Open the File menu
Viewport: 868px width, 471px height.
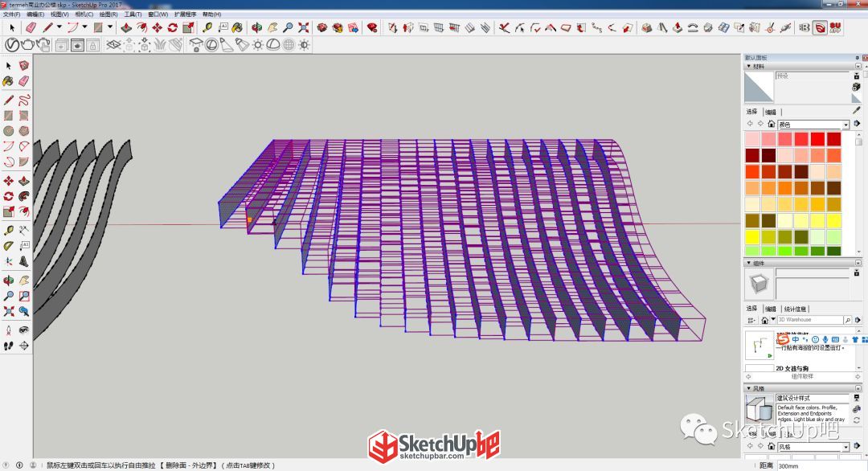[11, 14]
